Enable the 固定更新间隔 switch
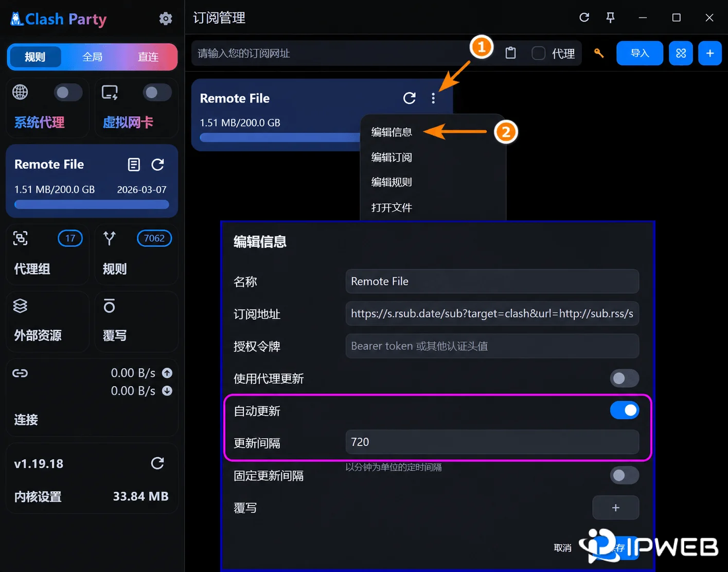 (x=624, y=475)
